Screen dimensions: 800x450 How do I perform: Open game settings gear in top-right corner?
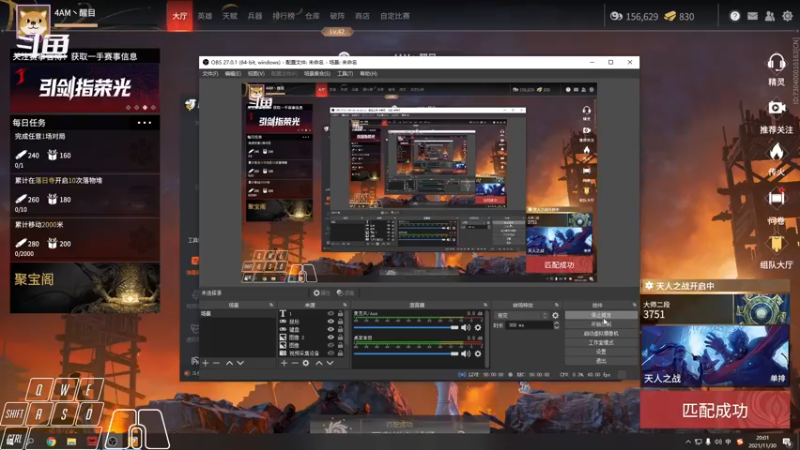[788, 16]
